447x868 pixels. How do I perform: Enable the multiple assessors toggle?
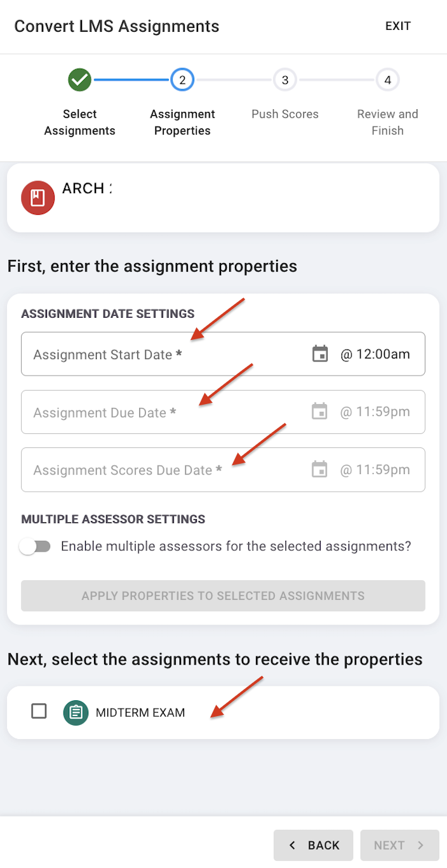(x=35, y=546)
